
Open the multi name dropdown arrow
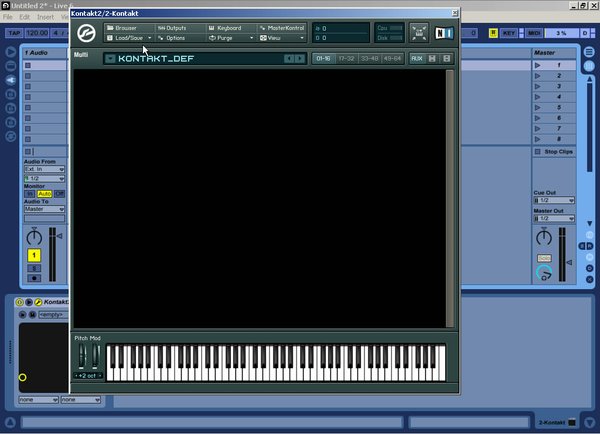pos(110,59)
